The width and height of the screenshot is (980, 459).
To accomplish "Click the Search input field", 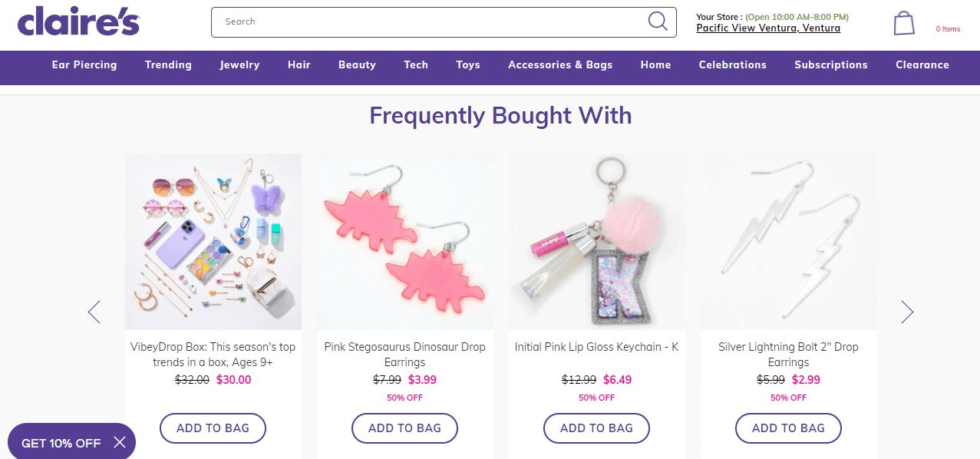I will 430,21.
